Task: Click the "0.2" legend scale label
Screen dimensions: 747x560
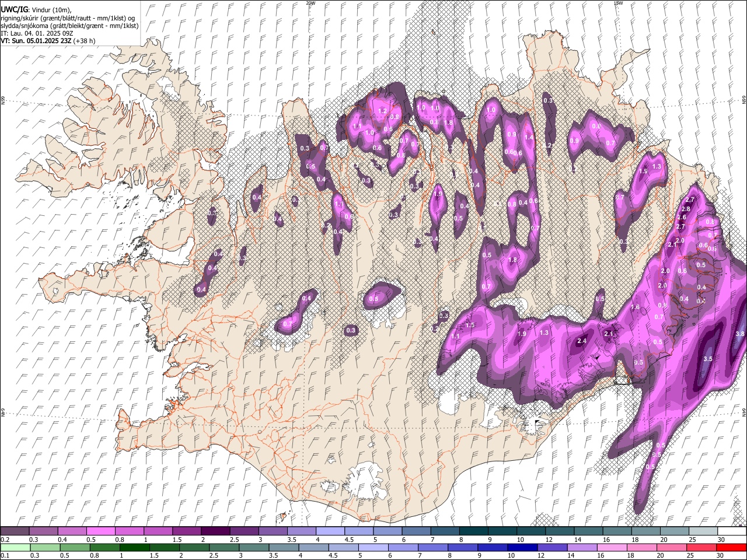Action: pos(5,540)
